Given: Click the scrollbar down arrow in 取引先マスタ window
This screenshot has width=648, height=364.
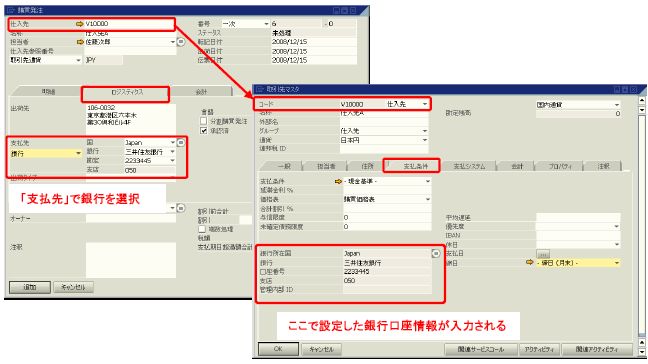Looking at the screenshot, I should 642,352.
